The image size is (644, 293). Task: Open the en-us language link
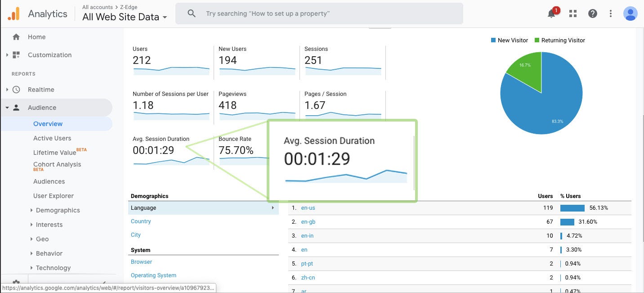[308, 208]
